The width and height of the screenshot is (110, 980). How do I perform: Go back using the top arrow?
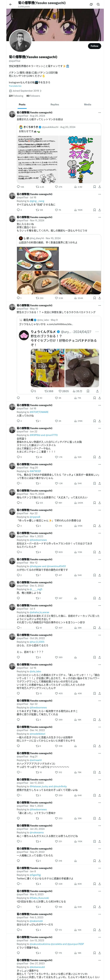pos(11,5)
